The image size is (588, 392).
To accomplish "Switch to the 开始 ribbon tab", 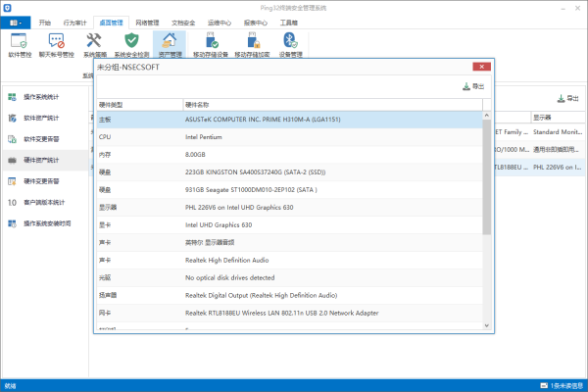I will coord(45,23).
